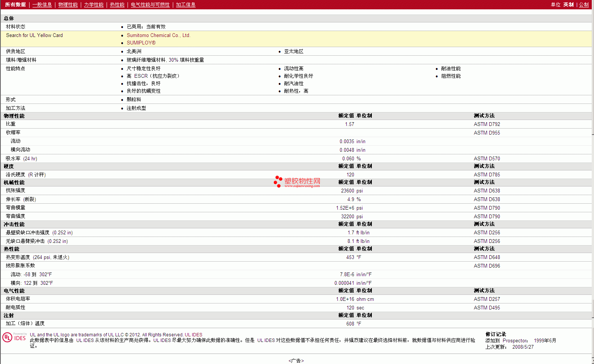
Task: Select the 悬壁梁缺口冲击强度 row label
Action: (x=39, y=232)
